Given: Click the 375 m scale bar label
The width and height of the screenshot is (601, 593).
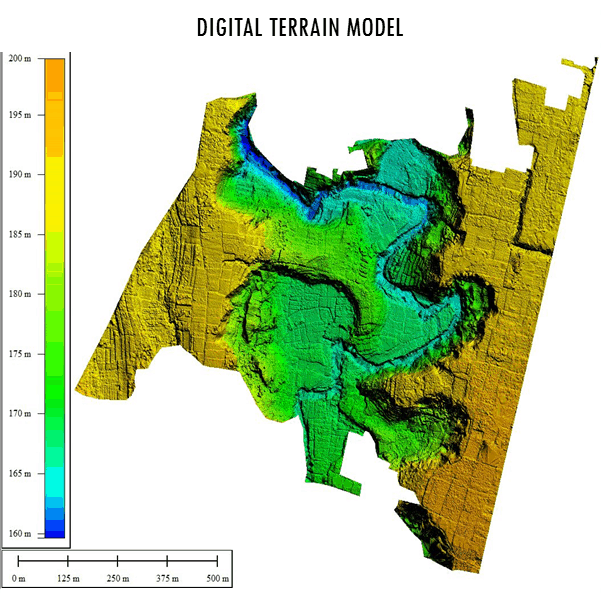Looking at the screenshot, I should pos(167,578).
